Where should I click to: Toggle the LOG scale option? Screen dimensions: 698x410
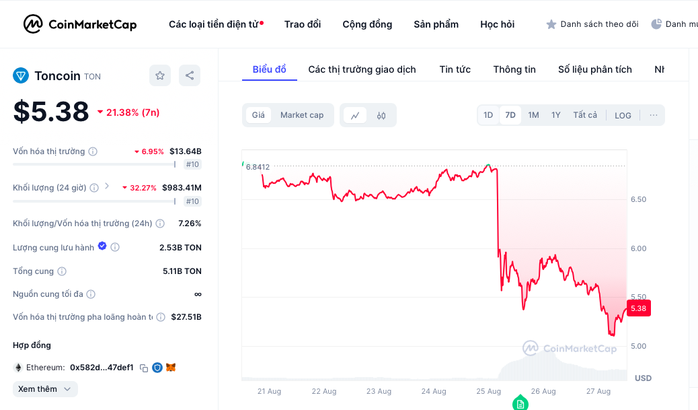pyautogui.click(x=622, y=115)
